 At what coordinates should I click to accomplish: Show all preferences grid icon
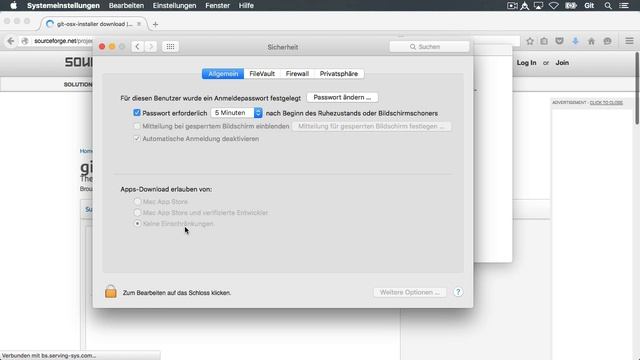[170, 47]
